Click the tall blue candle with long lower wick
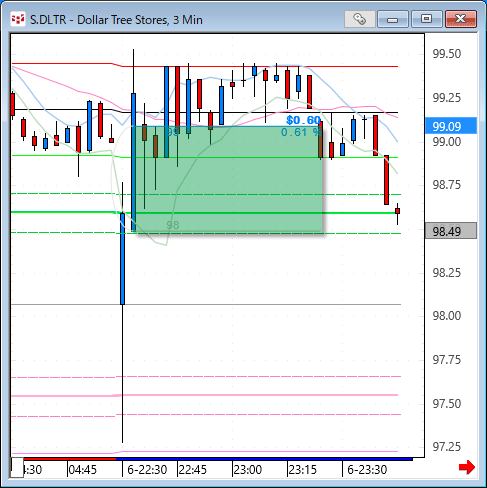The image size is (487, 488). [x=122, y=259]
